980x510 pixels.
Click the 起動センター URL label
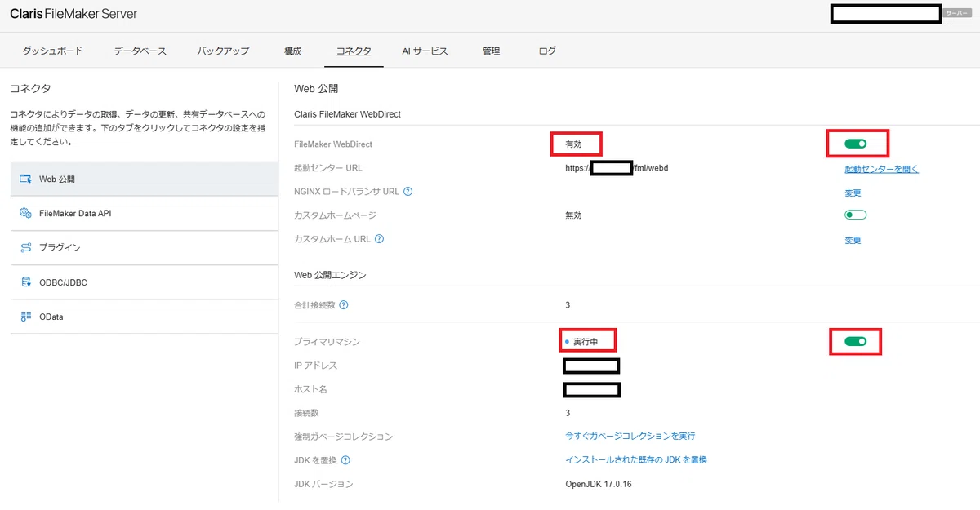328,168
